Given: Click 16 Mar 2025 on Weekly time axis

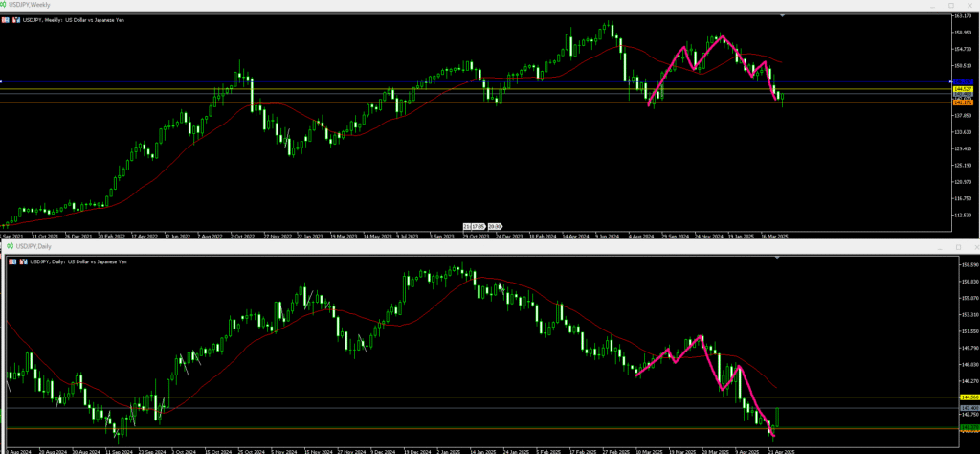Looking at the screenshot, I should [774, 237].
